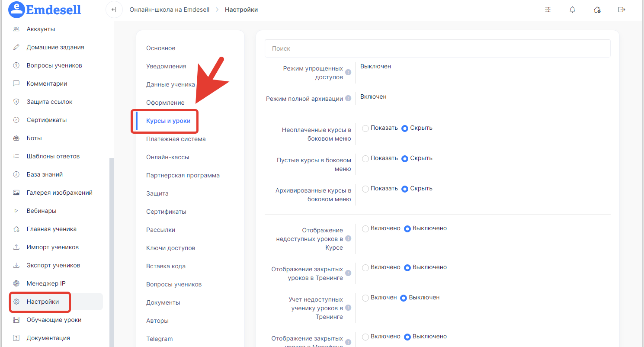The width and height of the screenshot is (644, 347).
Task: Click the sidebar vertical scrollbar
Action: click(x=112, y=251)
